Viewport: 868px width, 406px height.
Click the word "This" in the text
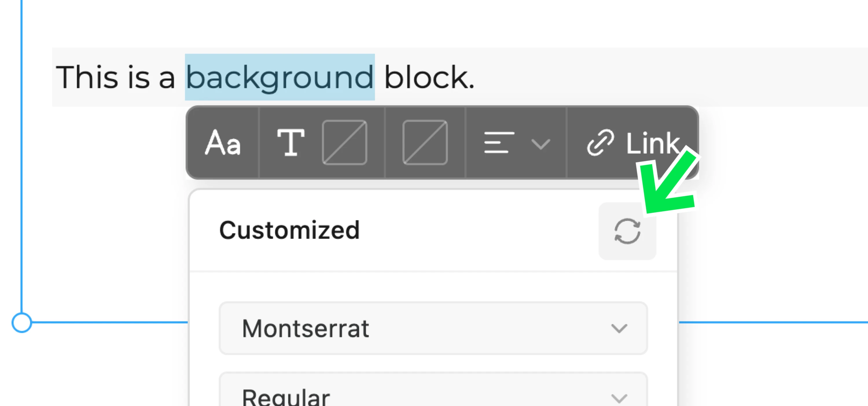pos(87,77)
